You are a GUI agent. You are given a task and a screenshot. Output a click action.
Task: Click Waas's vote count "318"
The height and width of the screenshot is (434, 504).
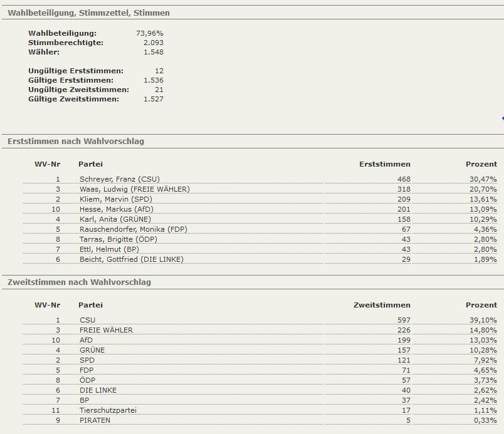pyautogui.click(x=404, y=189)
